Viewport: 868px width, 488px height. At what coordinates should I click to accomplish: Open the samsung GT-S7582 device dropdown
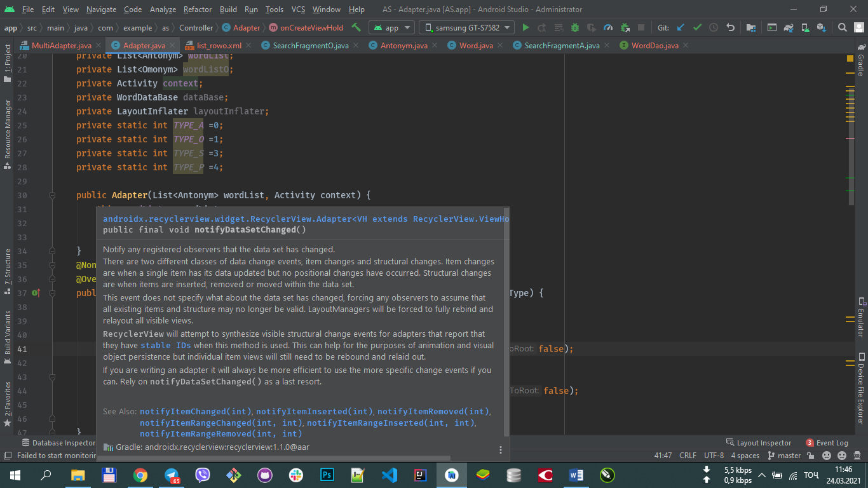467,28
